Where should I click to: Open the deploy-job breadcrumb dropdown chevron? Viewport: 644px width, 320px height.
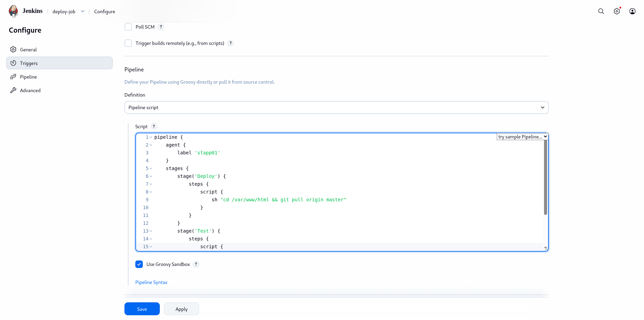(83, 11)
